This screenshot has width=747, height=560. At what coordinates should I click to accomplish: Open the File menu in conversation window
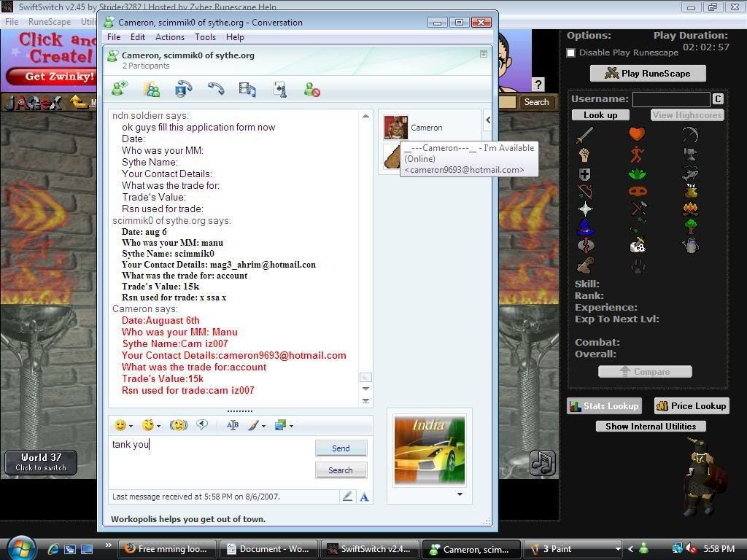114,37
